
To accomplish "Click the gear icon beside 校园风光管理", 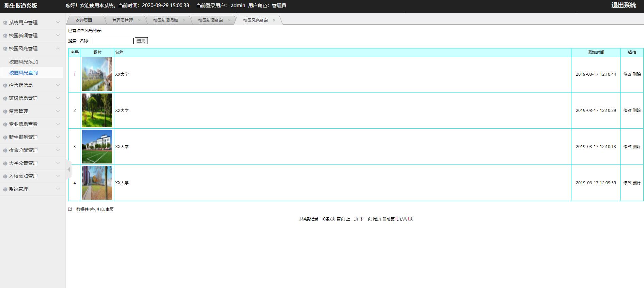I will point(5,49).
